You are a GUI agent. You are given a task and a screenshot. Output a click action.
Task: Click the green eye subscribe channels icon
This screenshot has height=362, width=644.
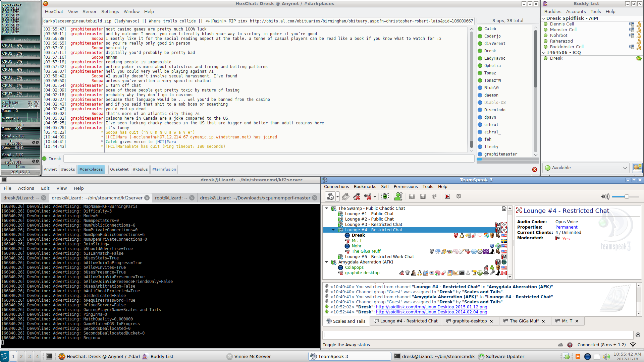click(x=385, y=196)
